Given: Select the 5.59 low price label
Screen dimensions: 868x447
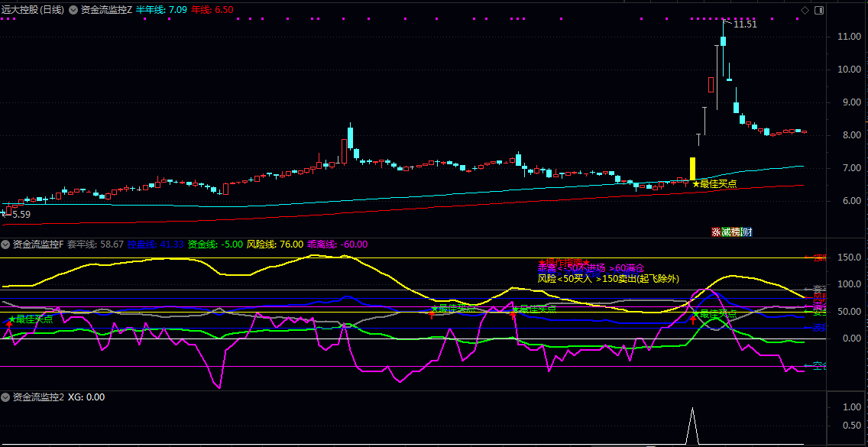Looking at the screenshot, I should [20, 215].
